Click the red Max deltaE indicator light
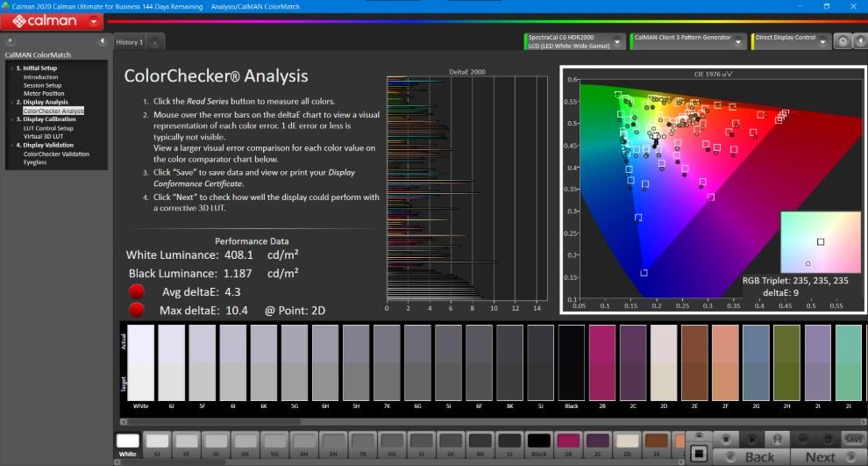Screen dimensions: 868x466 point(136,310)
